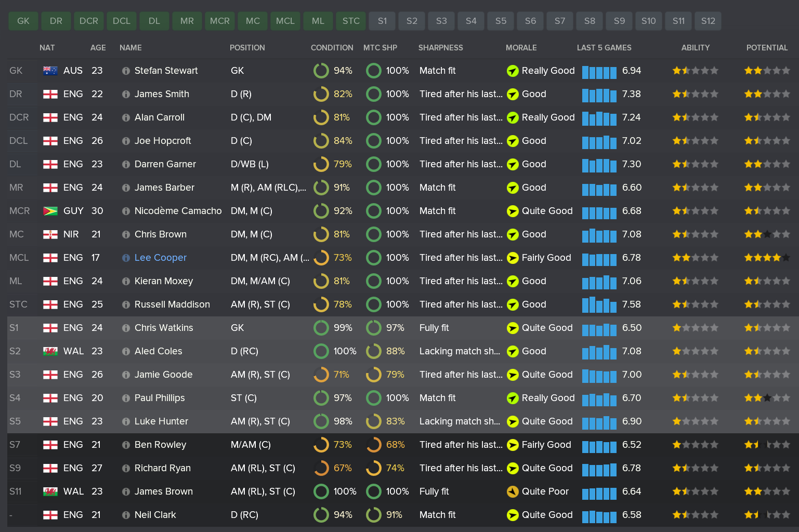Click Ben Rowley's 68% match sharpness ring
This screenshot has width=799, height=532.
coord(374,445)
